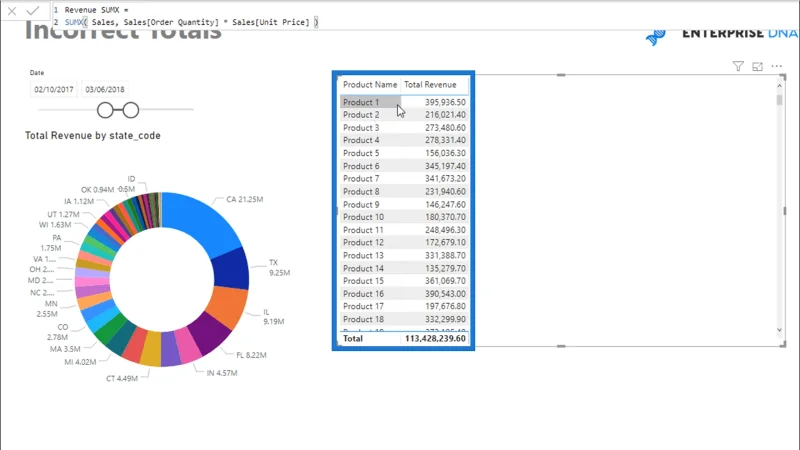The image size is (800, 450).
Task: Select the Product 10 row
Action: (x=404, y=217)
